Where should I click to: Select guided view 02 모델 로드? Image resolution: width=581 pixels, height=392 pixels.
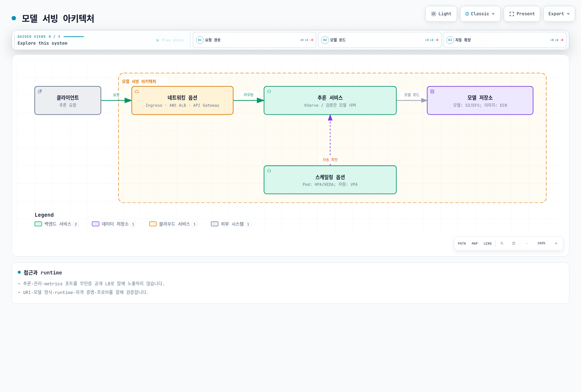pos(379,40)
